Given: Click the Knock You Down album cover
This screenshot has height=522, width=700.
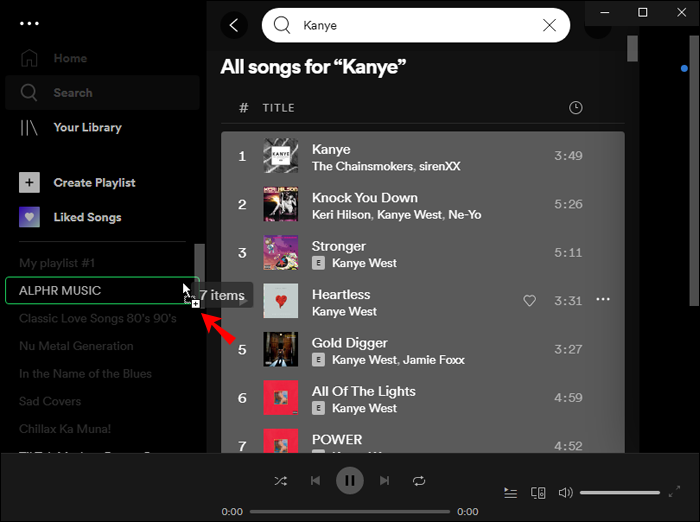Looking at the screenshot, I should (281, 204).
